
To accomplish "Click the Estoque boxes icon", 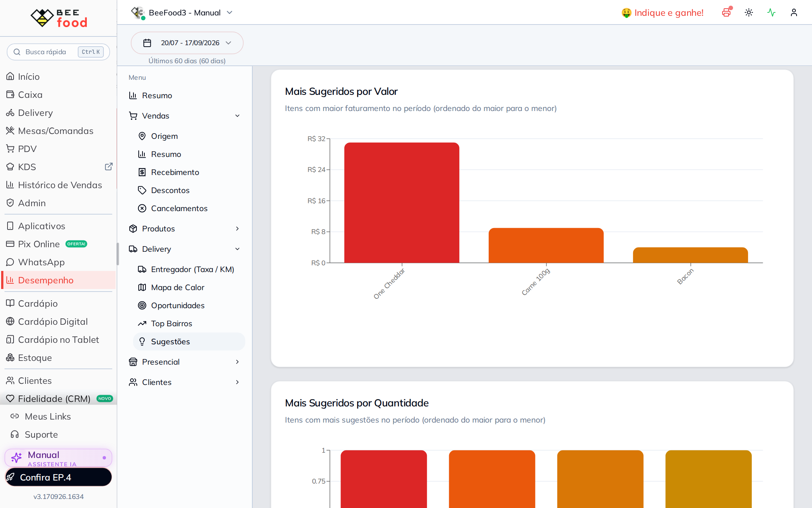I will pyautogui.click(x=10, y=357).
